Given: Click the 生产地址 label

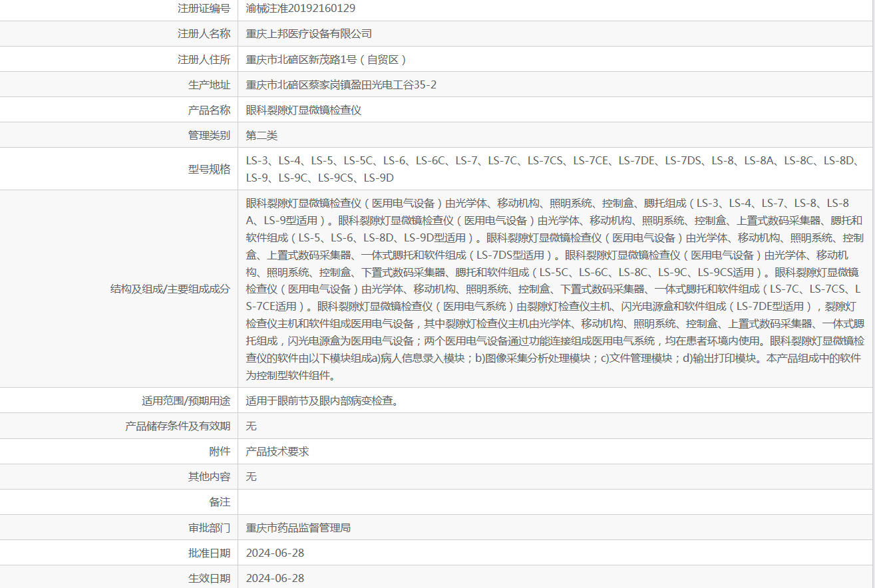Looking at the screenshot, I should coord(210,84).
